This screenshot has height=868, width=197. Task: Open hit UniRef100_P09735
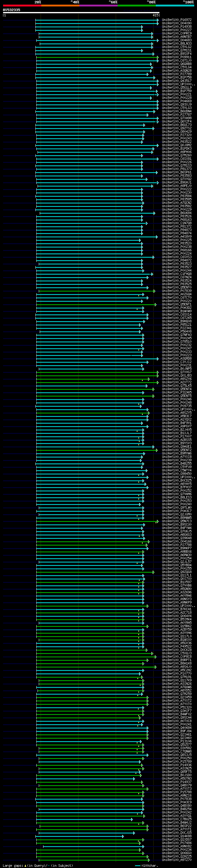(x=177, y=406)
